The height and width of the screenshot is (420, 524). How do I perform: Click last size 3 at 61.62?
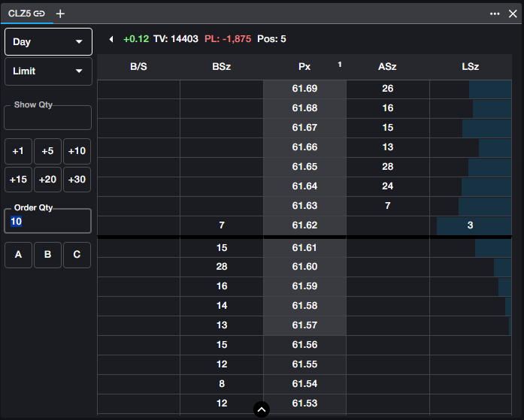click(x=471, y=225)
